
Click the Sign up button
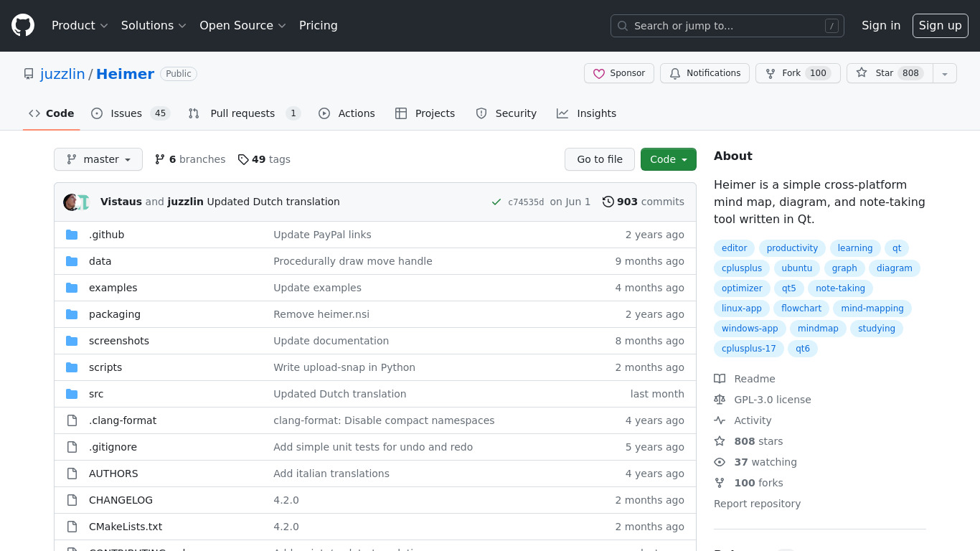(x=941, y=26)
